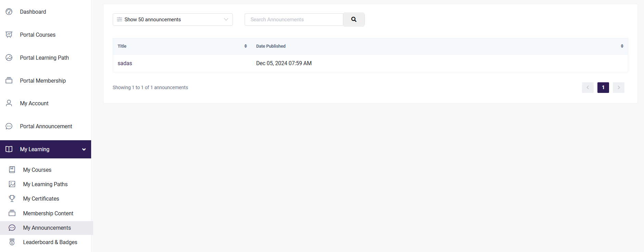Viewport: 644px width, 252px height.
Task: Open My Certificates submenu item
Action: [x=41, y=199]
